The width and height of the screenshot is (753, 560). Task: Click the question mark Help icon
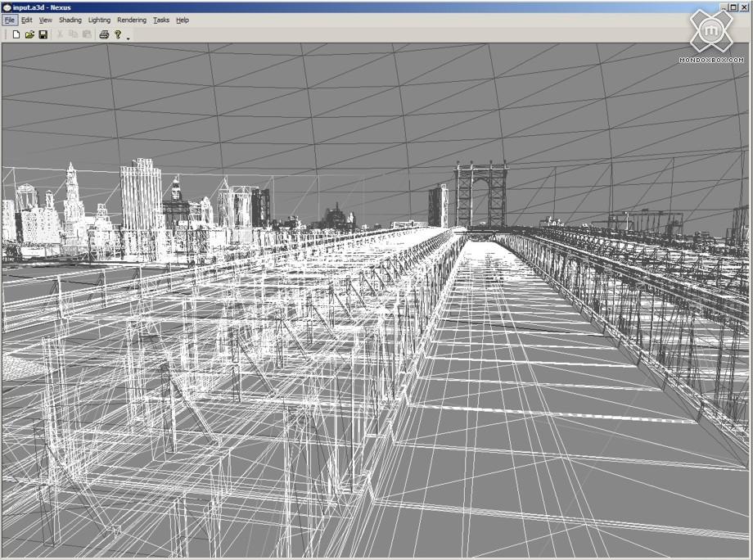(118, 34)
